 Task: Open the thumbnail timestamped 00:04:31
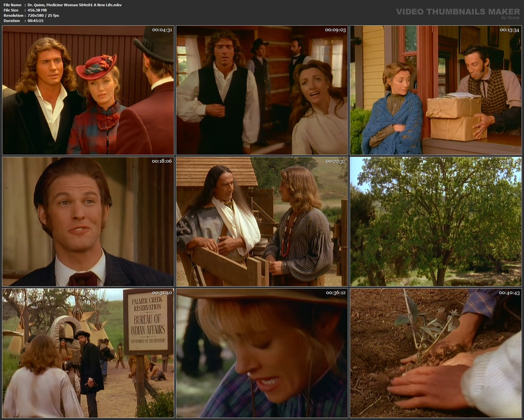[x=88, y=90]
